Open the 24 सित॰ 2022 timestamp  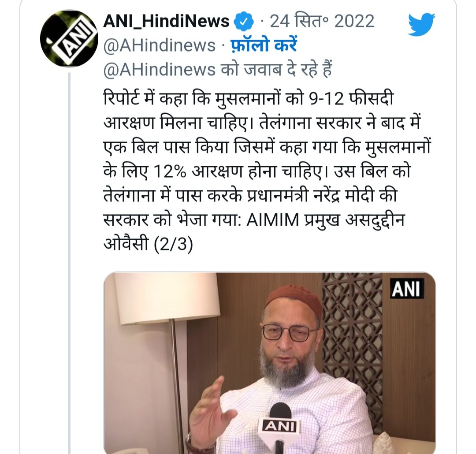click(x=322, y=21)
